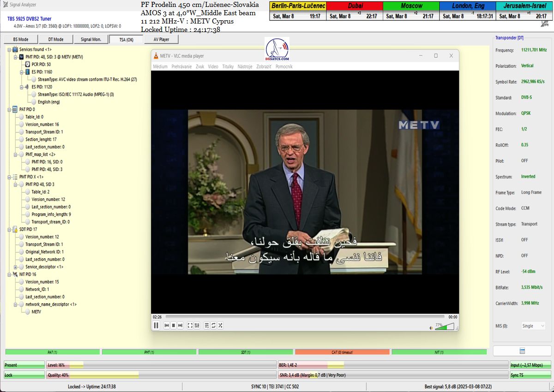
Task: Open the AV Player tab
Action: point(161,40)
